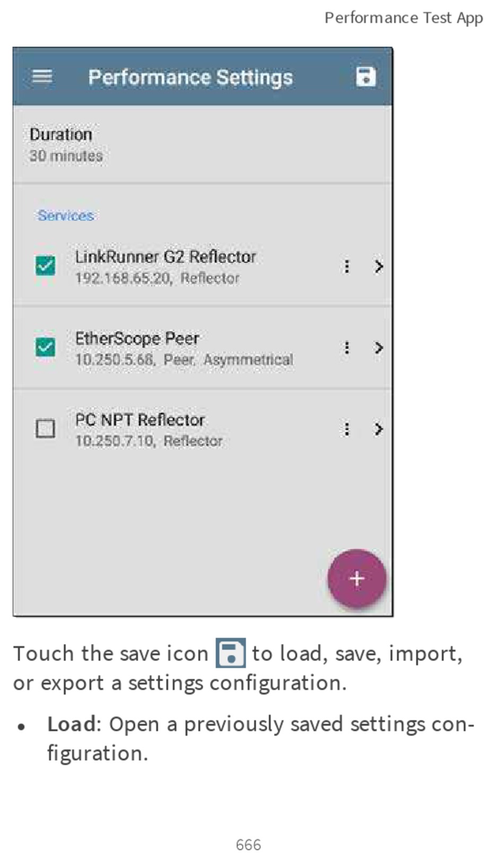Open the Duration 30 minutes setting
This screenshot has height=862, width=504.
(203, 144)
